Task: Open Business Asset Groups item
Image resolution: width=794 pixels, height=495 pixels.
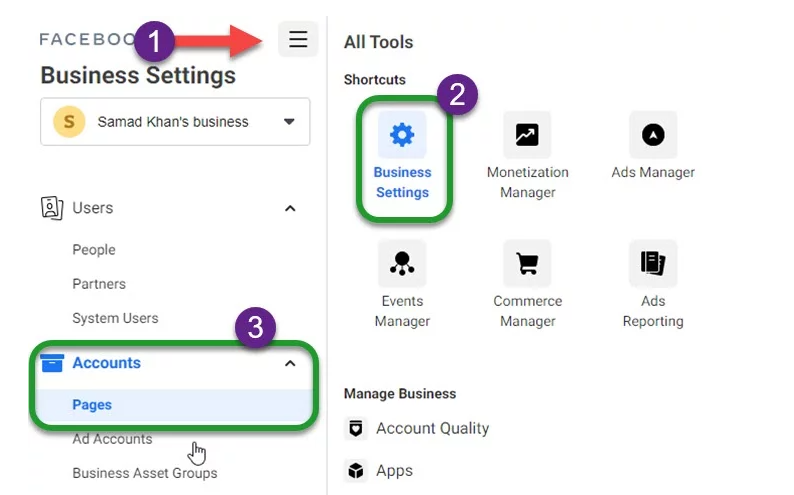Action: click(144, 473)
